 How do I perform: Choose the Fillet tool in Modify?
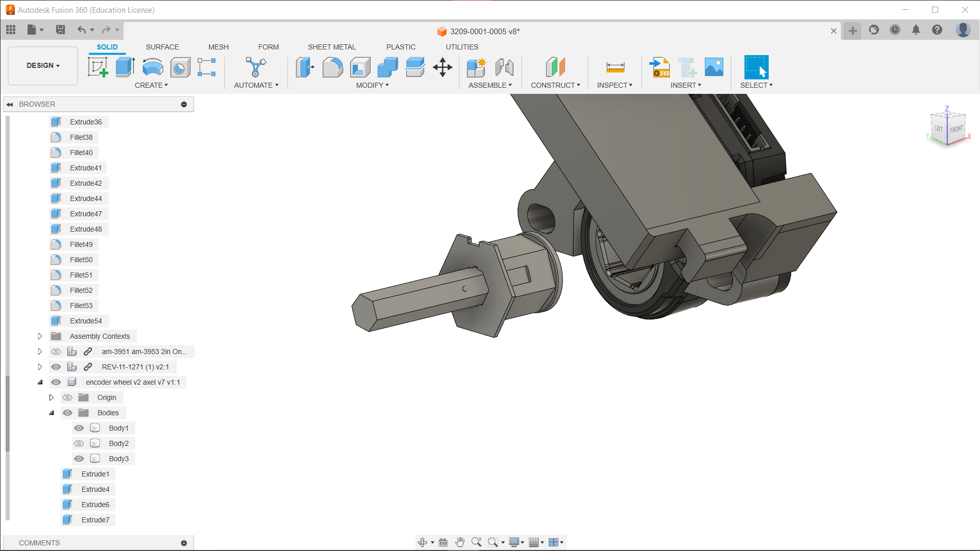point(332,67)
